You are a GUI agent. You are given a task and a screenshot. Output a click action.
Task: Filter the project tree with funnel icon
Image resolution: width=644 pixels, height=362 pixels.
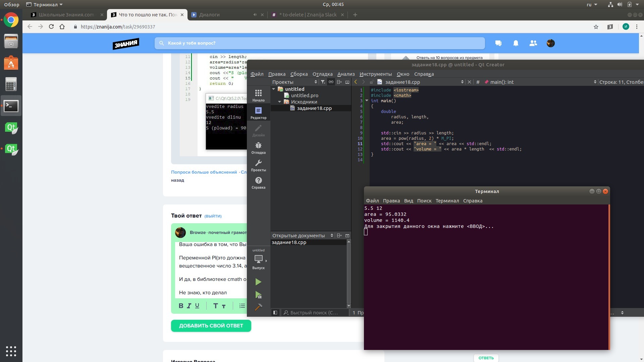[323, 82]
